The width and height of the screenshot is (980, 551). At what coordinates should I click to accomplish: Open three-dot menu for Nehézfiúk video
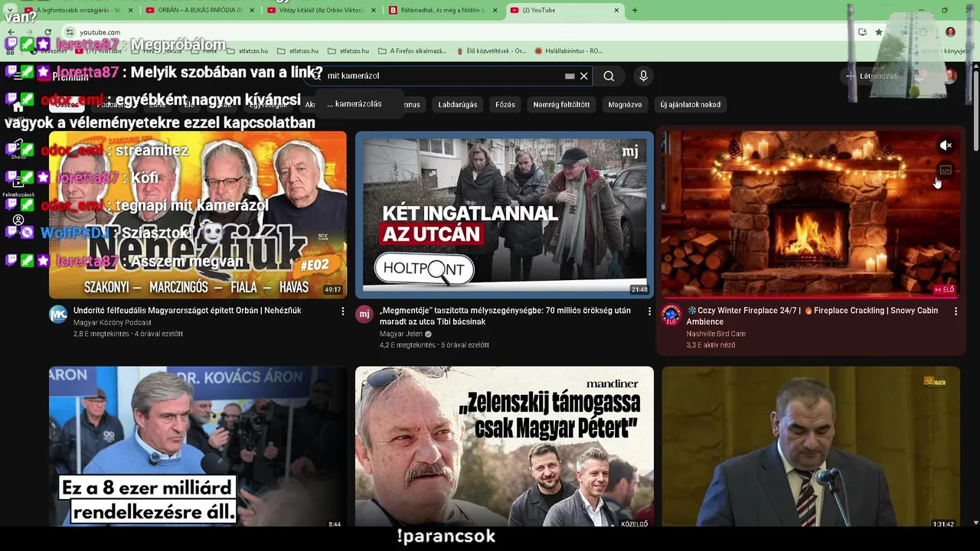[342, 311]
